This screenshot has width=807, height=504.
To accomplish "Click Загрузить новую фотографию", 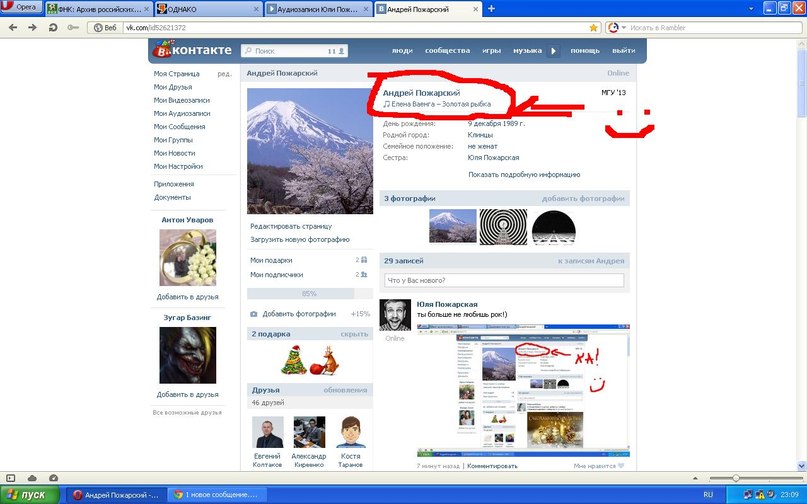I will (300, 239).
